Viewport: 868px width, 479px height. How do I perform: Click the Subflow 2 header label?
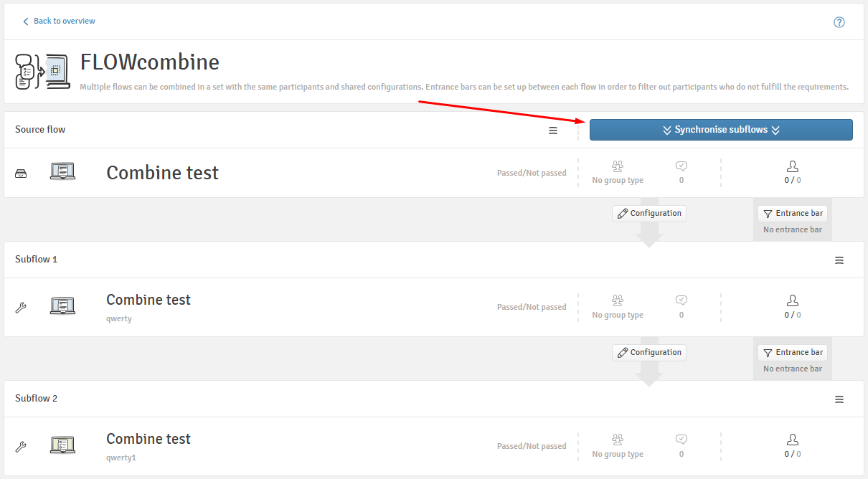[x=36, y=399]
